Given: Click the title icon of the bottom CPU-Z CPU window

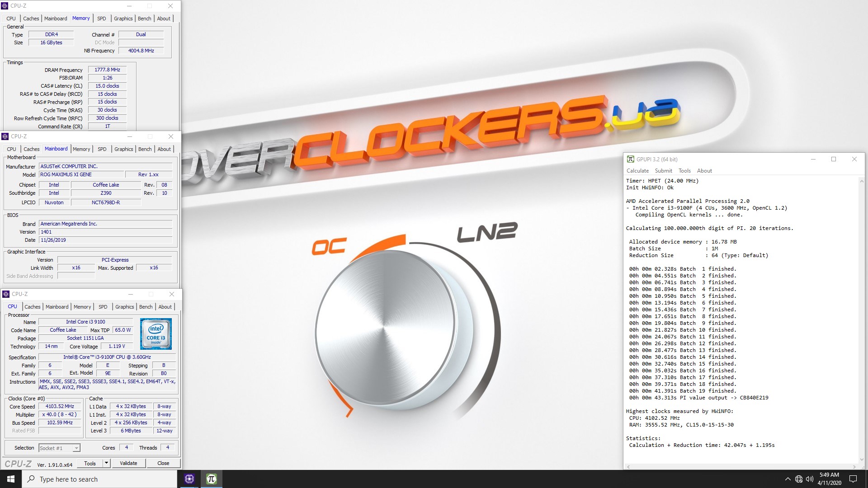Looking at the screenshot, I should [x=6, y=294].
